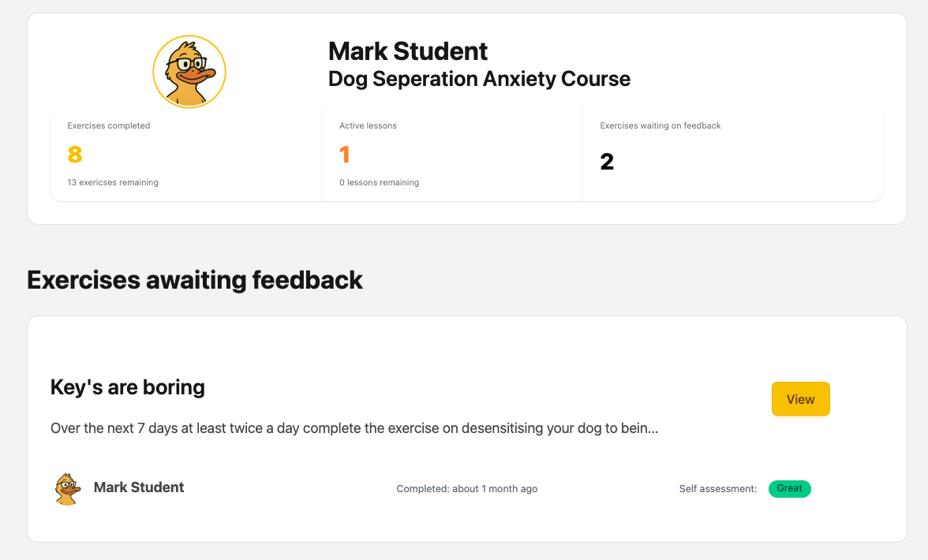This screenshot has width=928, height=560.
Task: Click the large duck profile avatar
Action: coord(189,72)
